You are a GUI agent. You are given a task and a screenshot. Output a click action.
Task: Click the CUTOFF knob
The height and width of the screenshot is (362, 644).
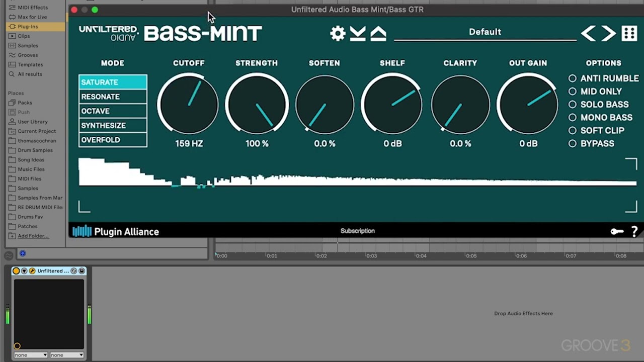(189, 104)
